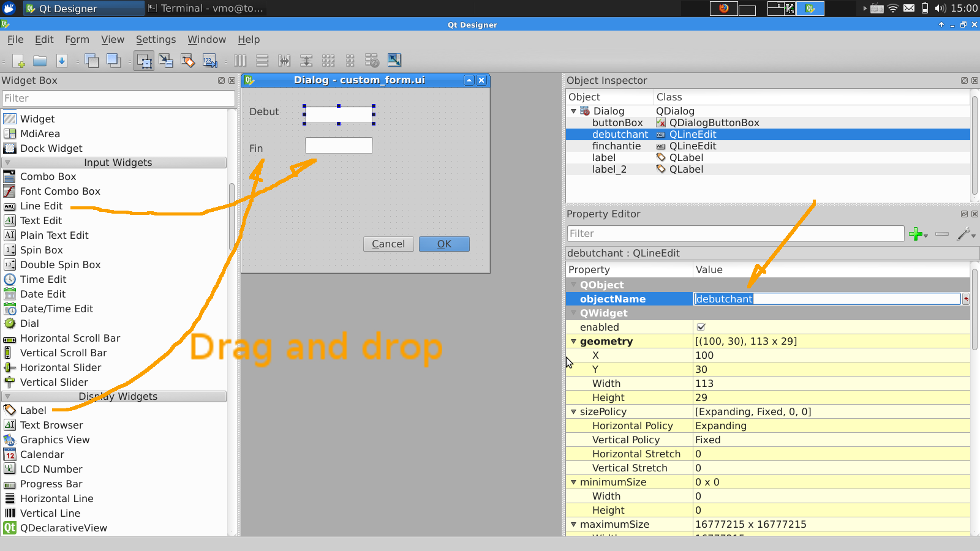
Task: Click the Lay Out Vertically icon
Action: click(x=262, y=61)
